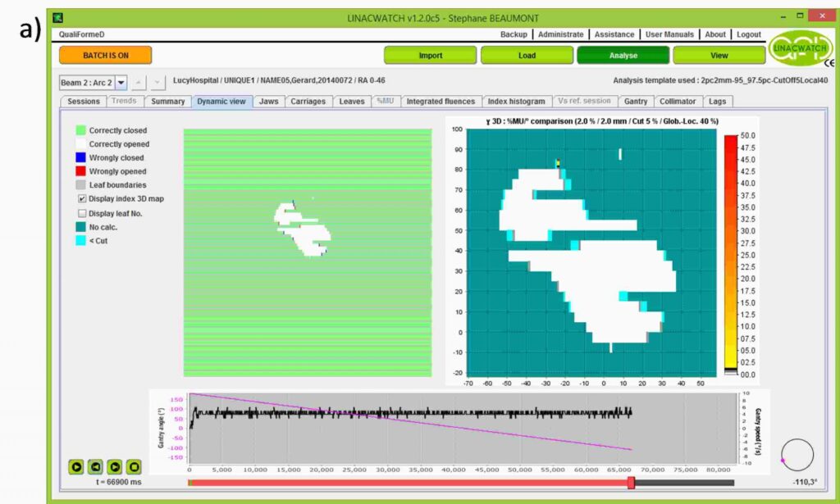Viewport: 840px width, 504px height.
Task: Click the Wrongly closed blue swatch
Action: 81,157
